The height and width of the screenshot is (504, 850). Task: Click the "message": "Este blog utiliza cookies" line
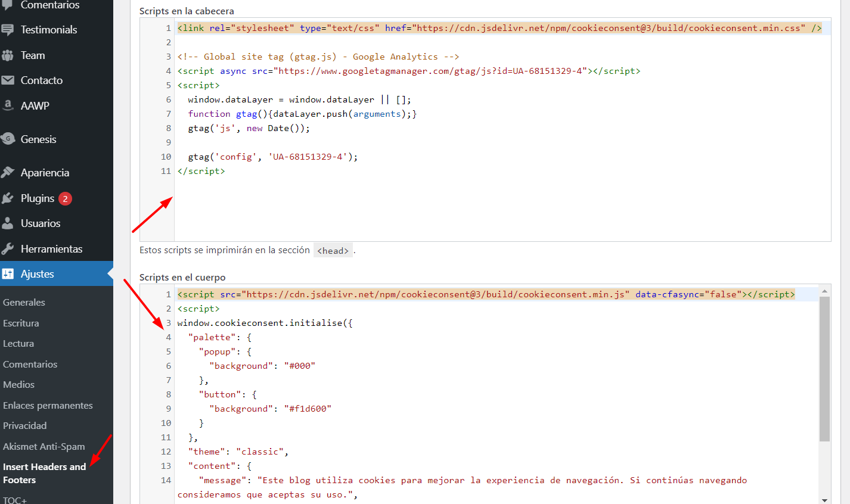473,480
